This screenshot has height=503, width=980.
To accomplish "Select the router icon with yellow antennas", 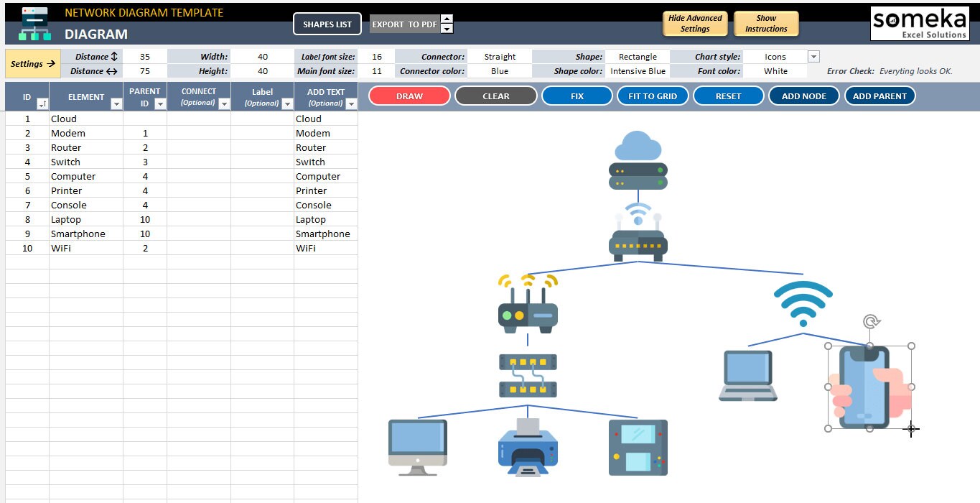I will pos(528,303).
